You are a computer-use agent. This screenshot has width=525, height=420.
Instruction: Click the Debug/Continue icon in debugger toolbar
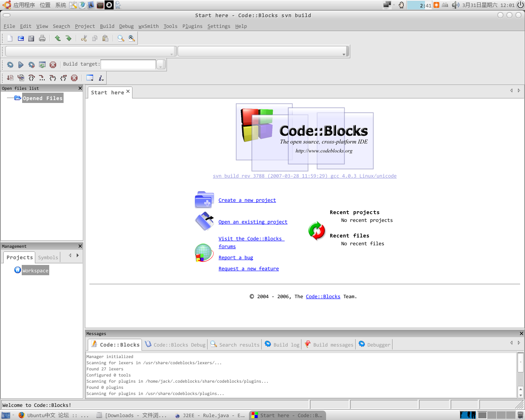tap(10, 78)
